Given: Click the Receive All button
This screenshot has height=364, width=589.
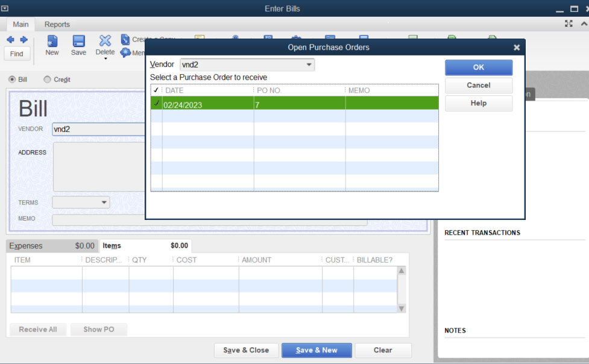Looking at the screenshot, I should (38, 330).
